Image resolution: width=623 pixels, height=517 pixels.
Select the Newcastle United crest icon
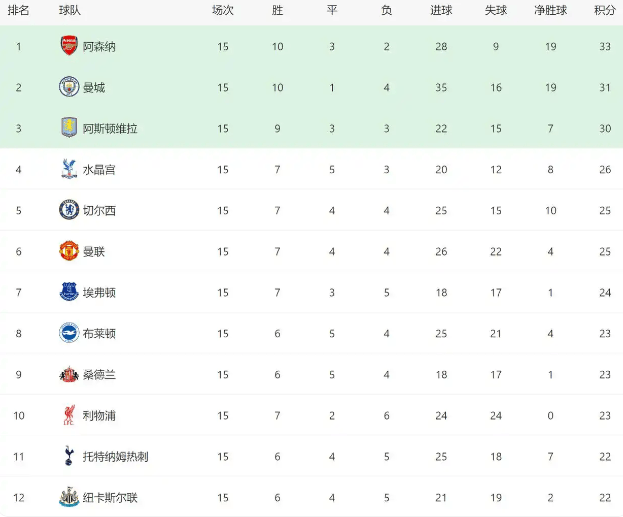point(68,497)
